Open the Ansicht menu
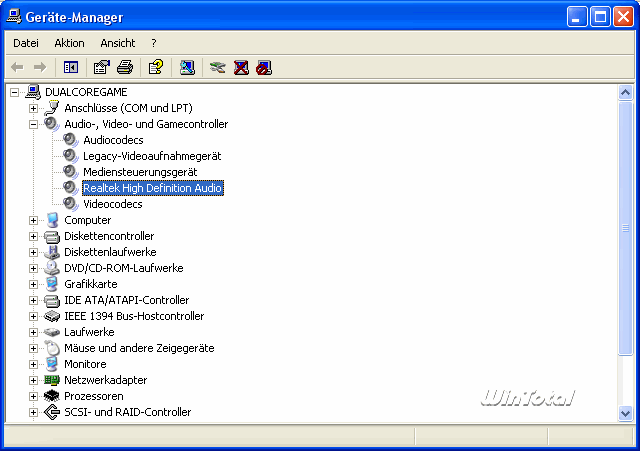The image size is (640, 451). [118, 43]
